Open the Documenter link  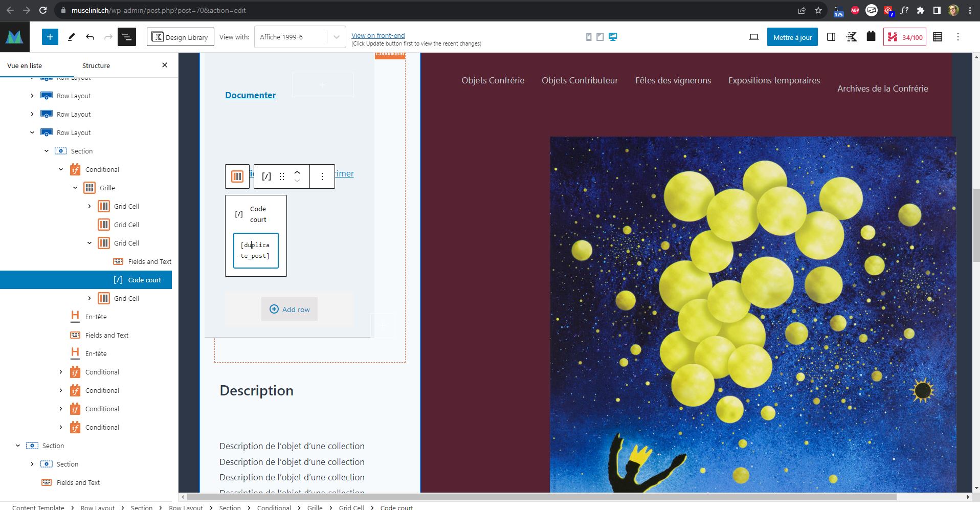(x=250, y=95)
